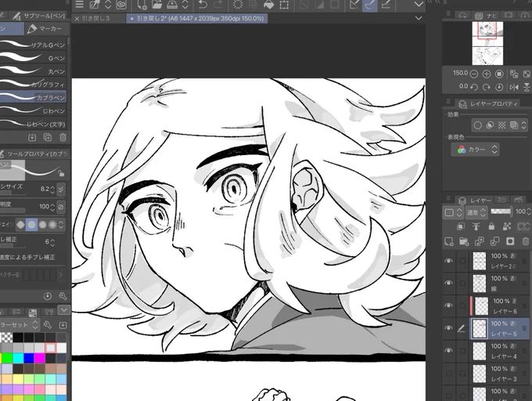532x401 pixels.
Task: Choose the Gペン pen preset
Action: pos(33,58)
